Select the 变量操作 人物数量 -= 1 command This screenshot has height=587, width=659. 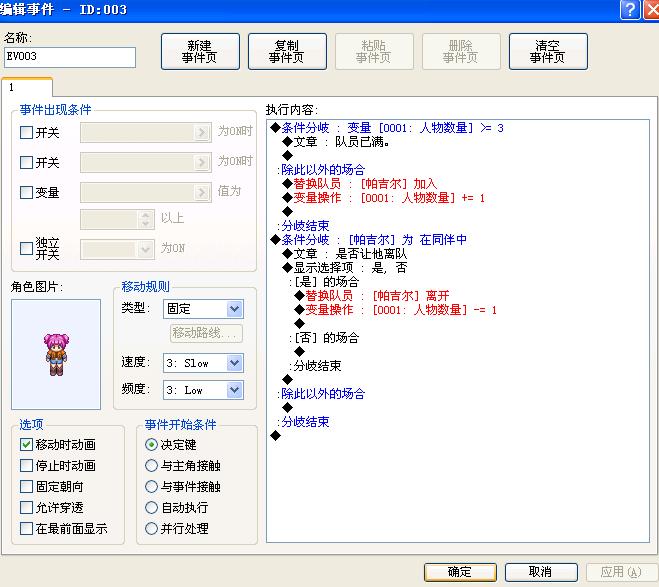click(x=396, y=310)
